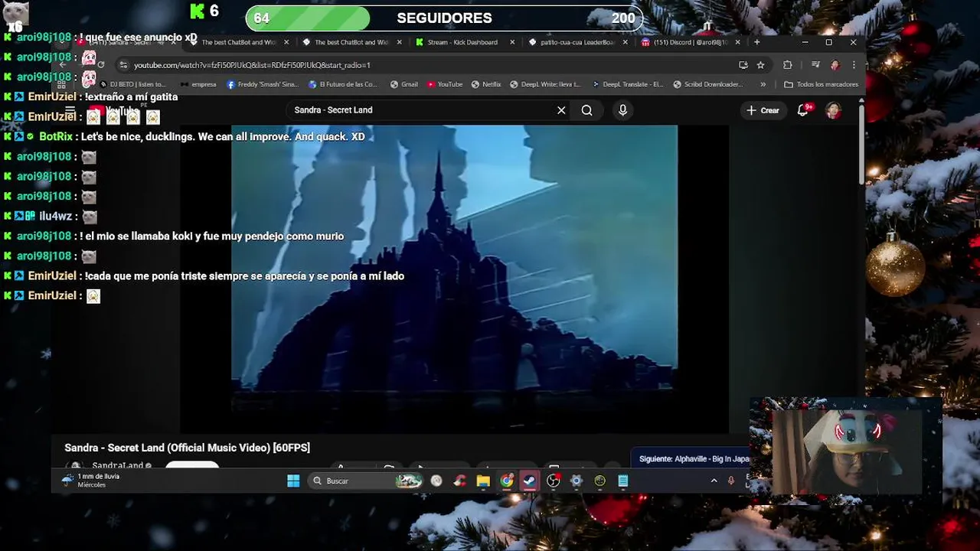Click the SEGUIDORES goal progress bar
The height and width of the screenshot is (551, 980).
point(443,18)
